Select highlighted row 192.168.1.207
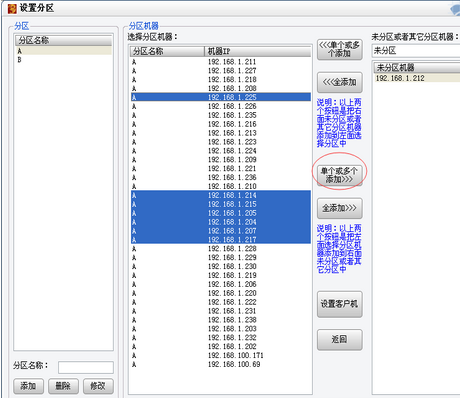Screen dimensions: 460x398 tap(221, 231)
